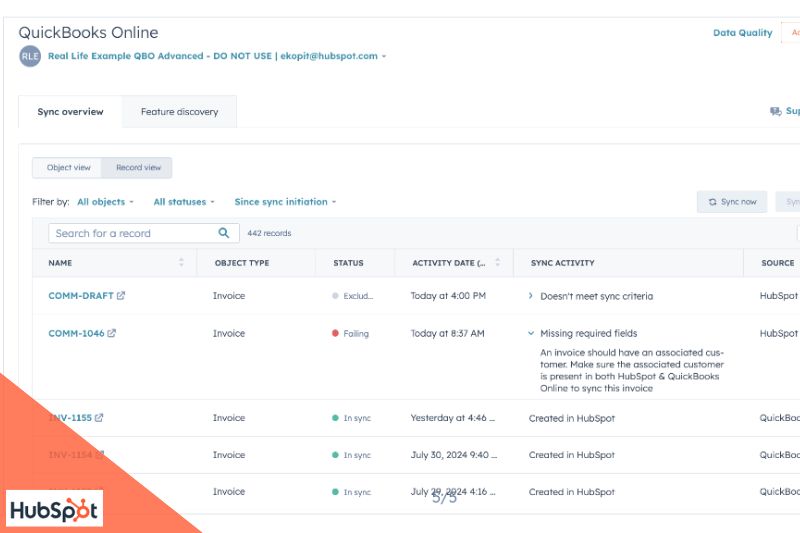Click Today at 4:00 PM date cell
This screenshot has height=533, width=800.
(448, 296)
